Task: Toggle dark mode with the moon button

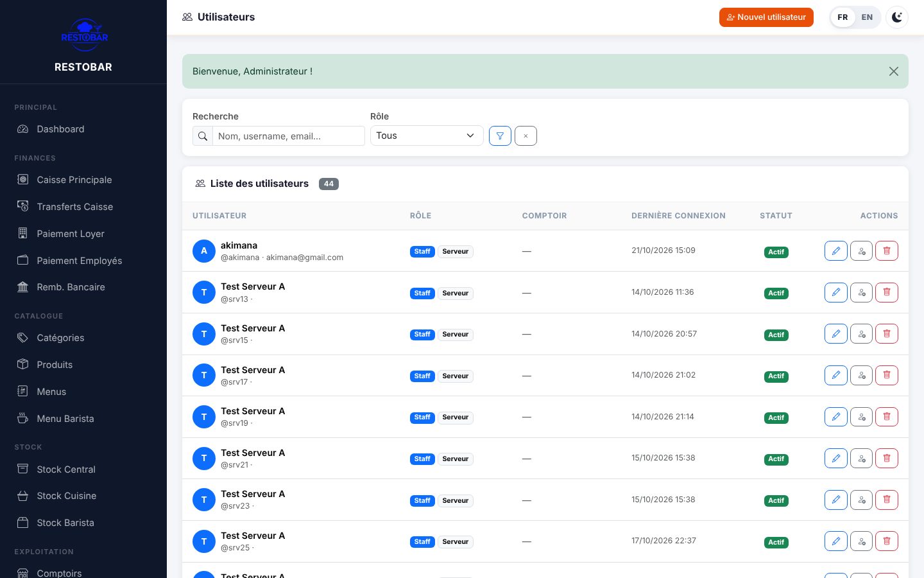Action: (897, 17)
